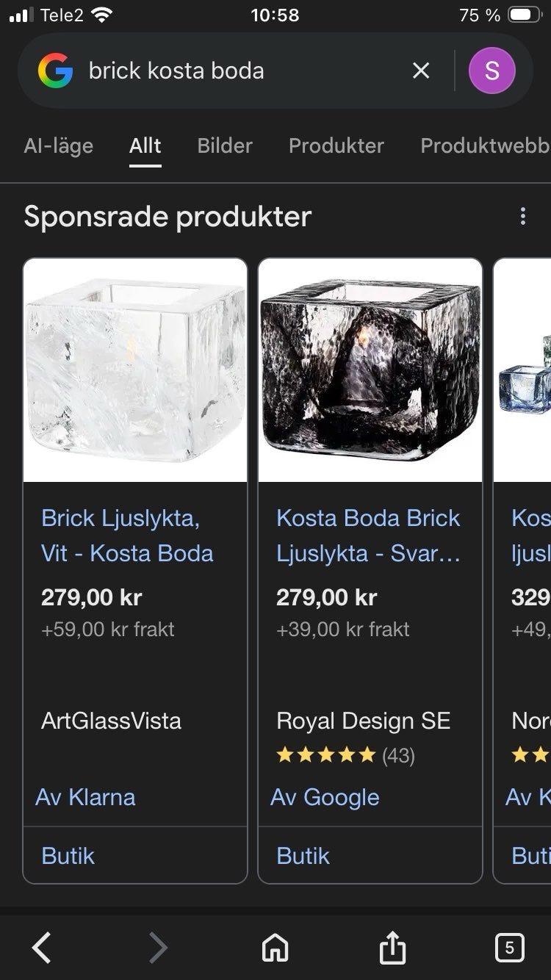Open the Kosta Boda Brick Ljuslykta - Svart link
551x980 pixels.
click(x=368, y=536)
